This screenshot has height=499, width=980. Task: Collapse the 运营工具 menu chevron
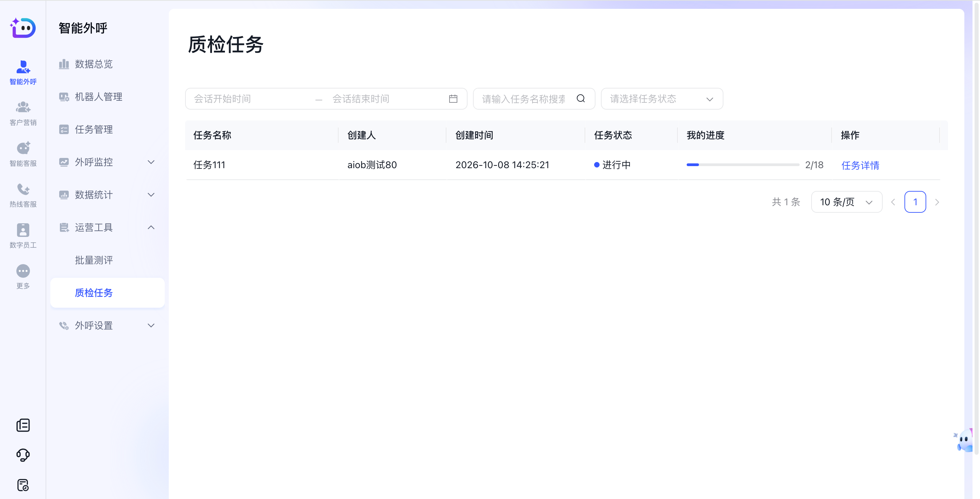151,228
